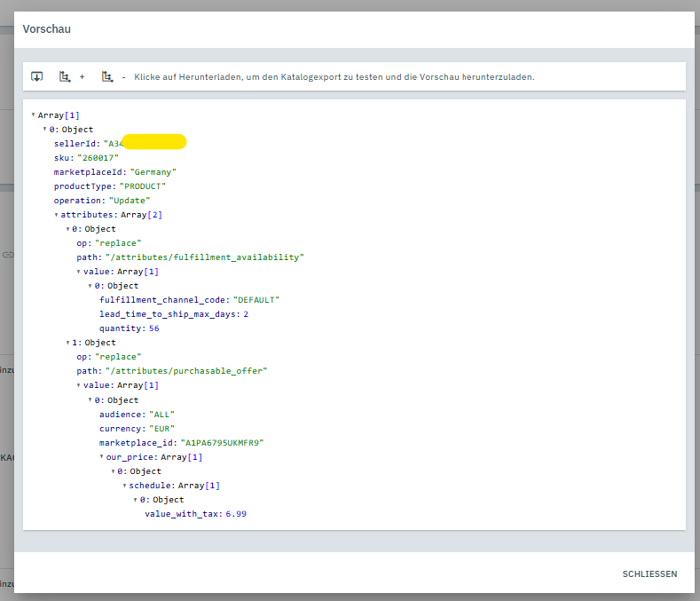The image size is (700, 601).
Task: Collapse the schedule Array[1] node
Action: (x=124, y=485)
